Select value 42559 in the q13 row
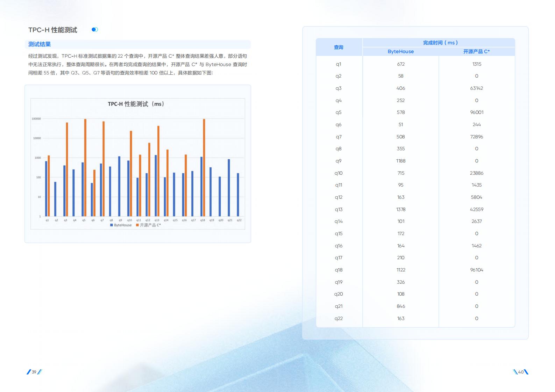The image size is (555, 392). point(477,209)
